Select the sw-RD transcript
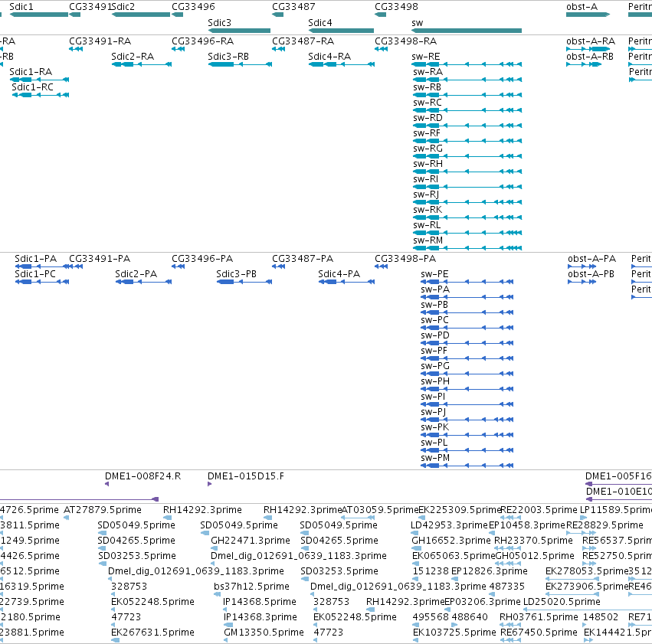The width and height of the screenshot is (652, 644). point(467,126)
